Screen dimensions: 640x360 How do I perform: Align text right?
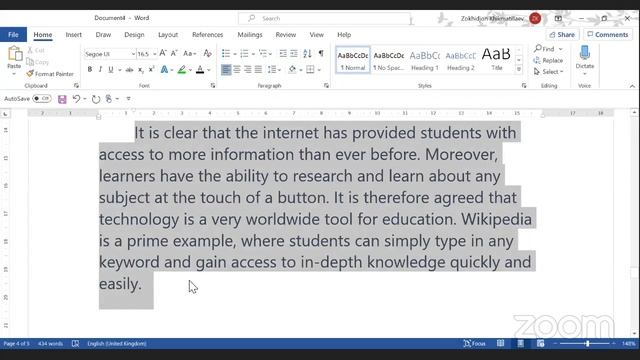coord(247,70)
